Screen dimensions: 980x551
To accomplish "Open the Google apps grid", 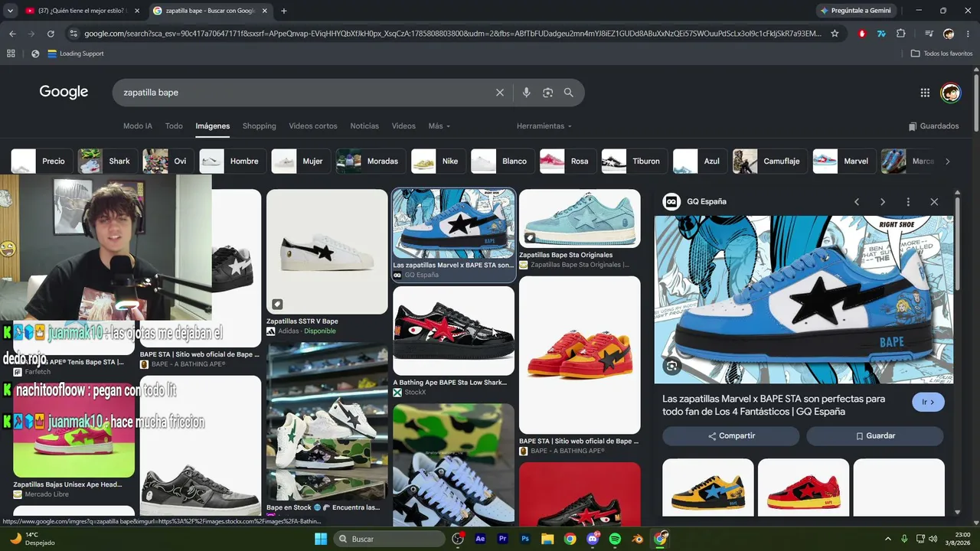I will [925, 93].
